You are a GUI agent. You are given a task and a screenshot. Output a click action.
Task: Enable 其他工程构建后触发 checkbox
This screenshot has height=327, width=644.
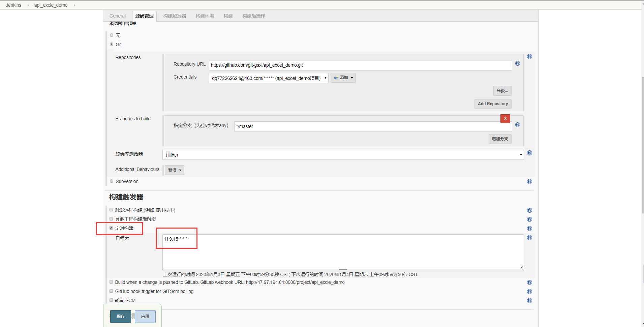(x=111, y=219)
